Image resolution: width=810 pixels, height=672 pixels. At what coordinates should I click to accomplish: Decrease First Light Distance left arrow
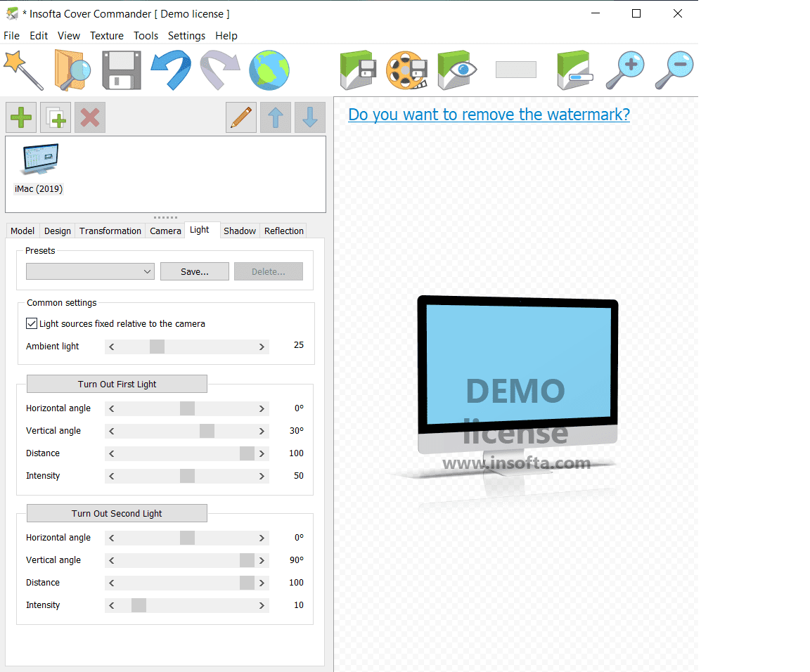(112, 453)
